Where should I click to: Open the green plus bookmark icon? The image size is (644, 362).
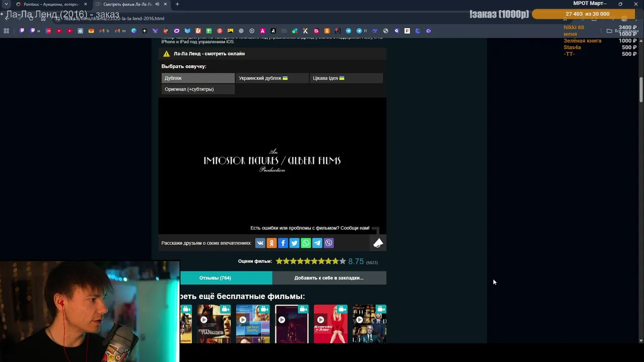(209, 31)
